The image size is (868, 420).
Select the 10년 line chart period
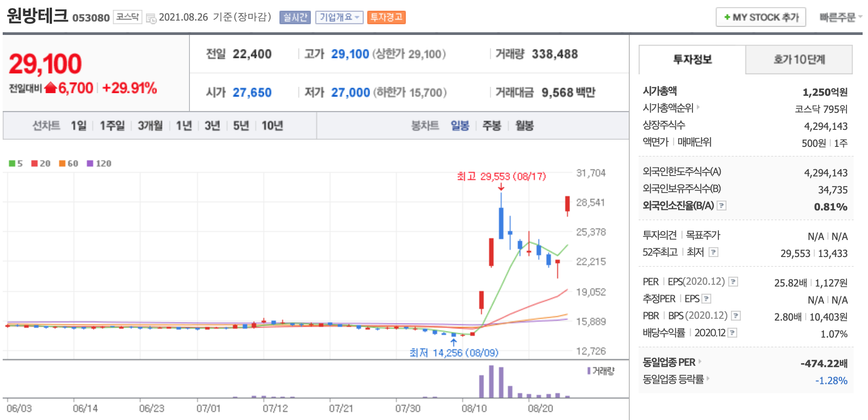(272, 126)
